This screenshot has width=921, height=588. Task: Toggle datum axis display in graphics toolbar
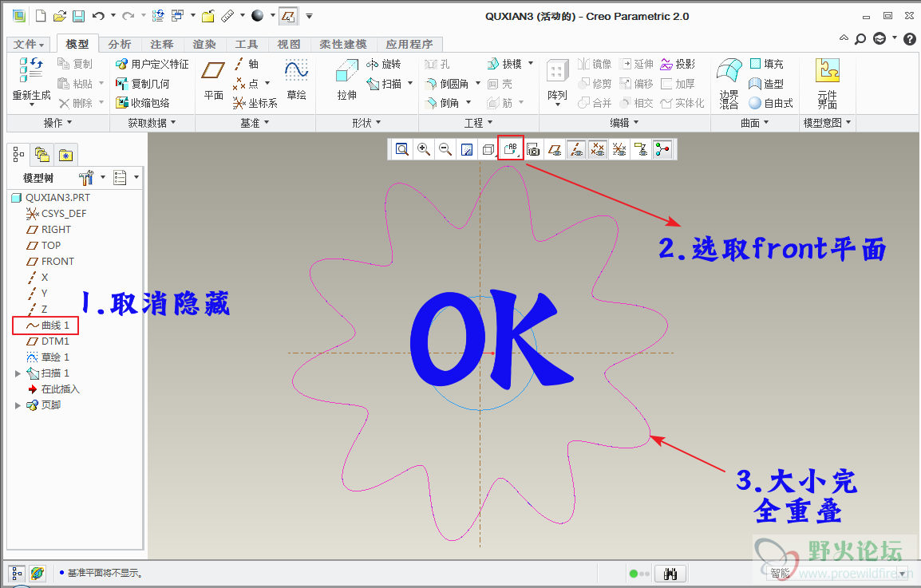point(576,149)
